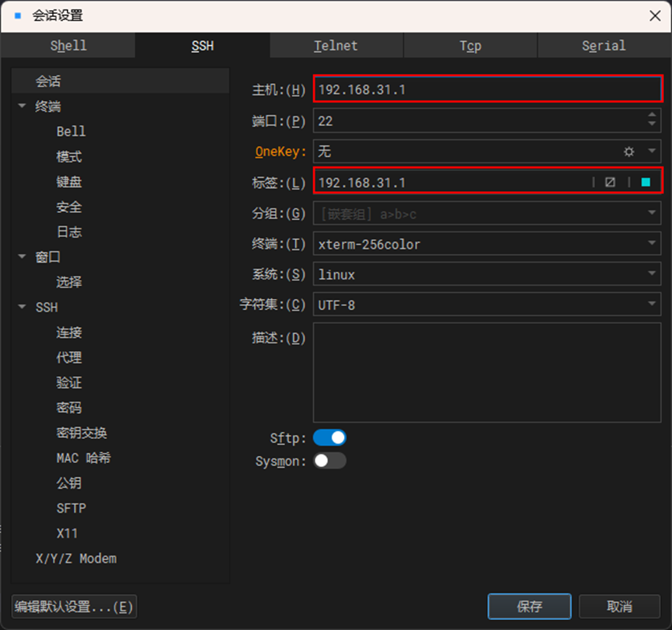Select the cyan label color swatch
Viewport: 672px width, 630px height.
click(x=646, y=182)
